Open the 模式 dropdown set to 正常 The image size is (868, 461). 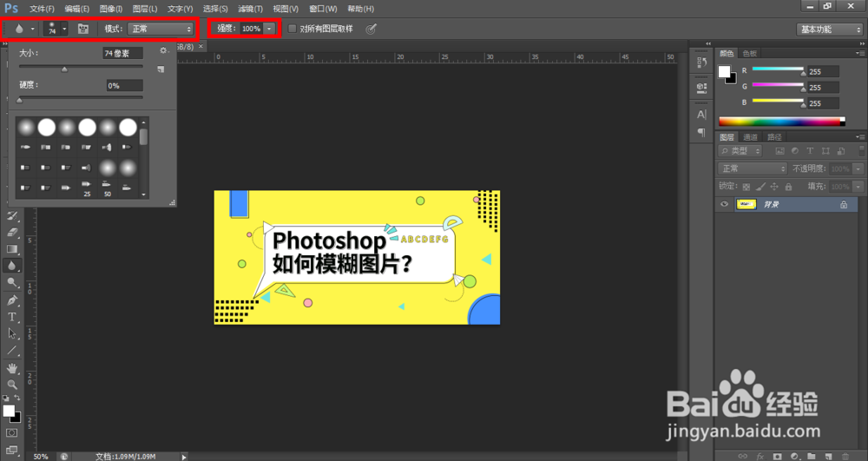(160, 29)
